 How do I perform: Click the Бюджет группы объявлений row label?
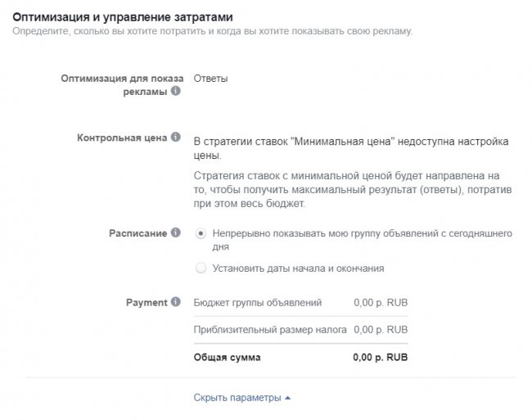click(258, 303)
